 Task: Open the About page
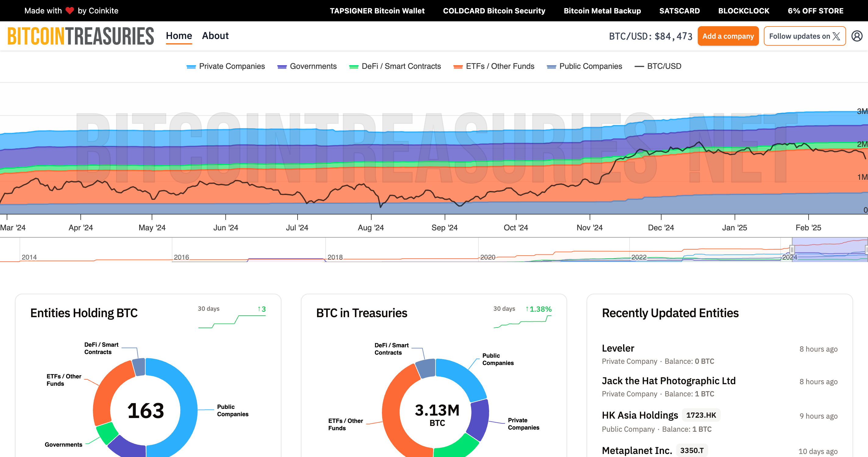[215, 36]
